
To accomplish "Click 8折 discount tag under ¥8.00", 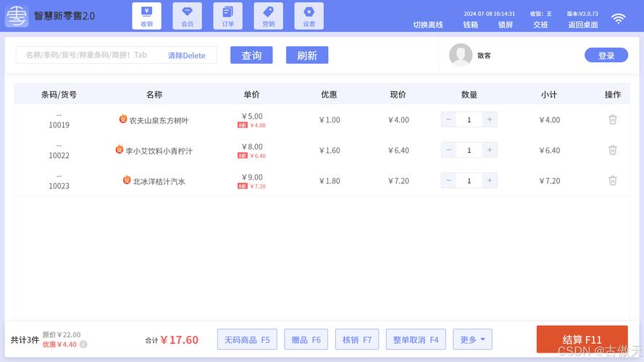I will coord(243,156).
